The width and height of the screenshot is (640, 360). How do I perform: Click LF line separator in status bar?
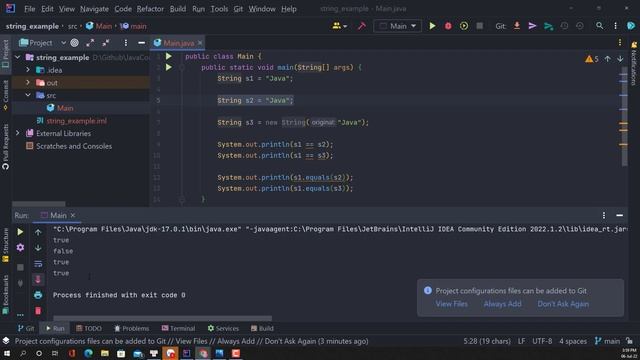pyautogui.click(x=521, y=341)
